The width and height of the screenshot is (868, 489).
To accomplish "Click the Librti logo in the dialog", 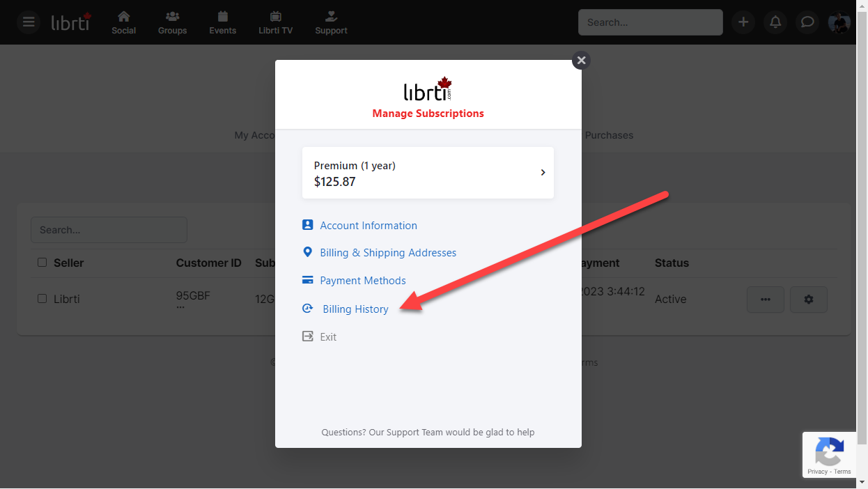I will point(428,91).
